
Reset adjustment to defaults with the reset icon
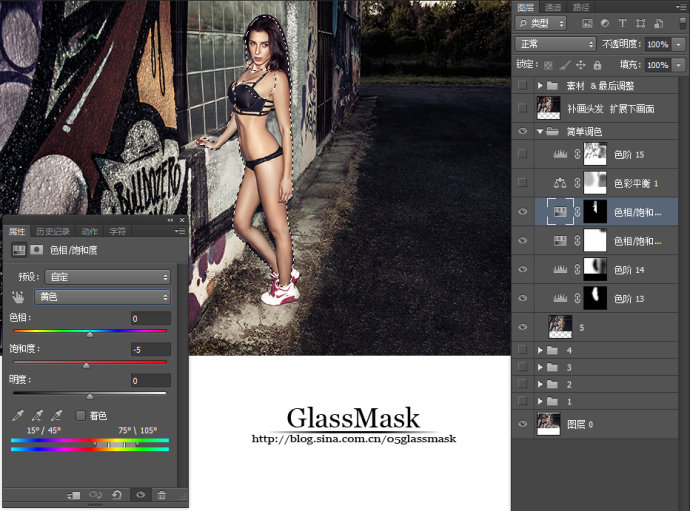[117, 495]
